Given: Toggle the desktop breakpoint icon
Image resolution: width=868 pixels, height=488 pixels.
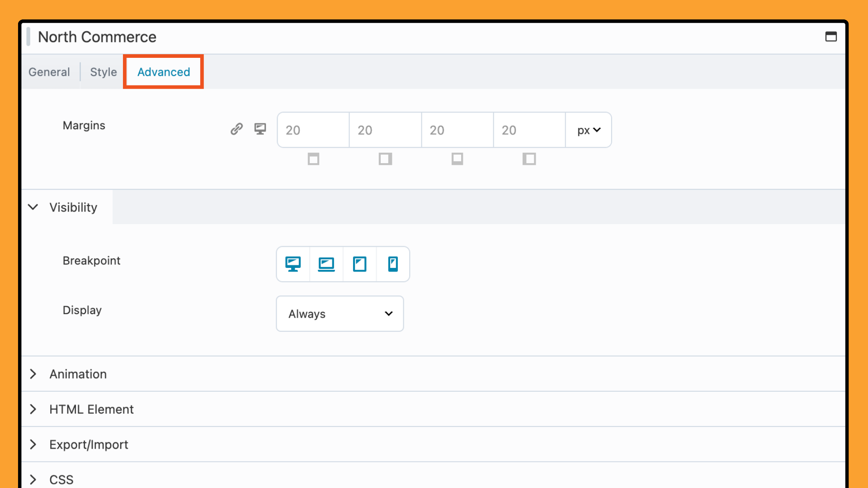Looking at the screenshot, I should pos(293,264).
